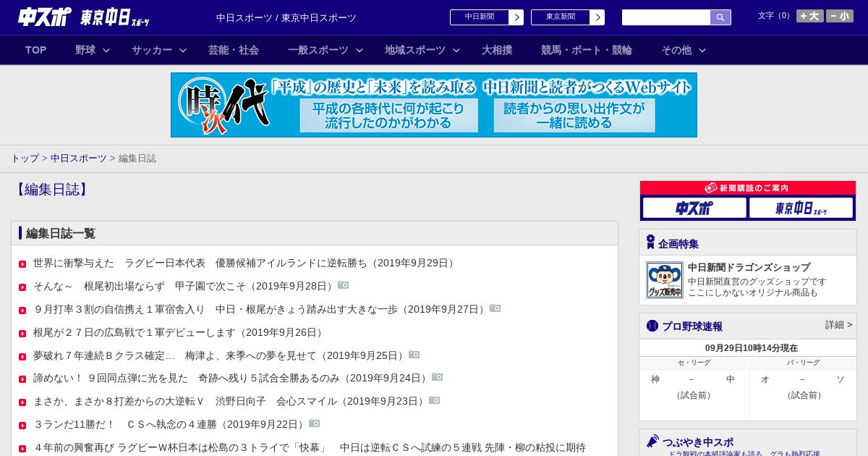The width and height of the screenshot is (868, 456).
Task: Click 中スポ subscription banner button
Action: tap(694, 208)
